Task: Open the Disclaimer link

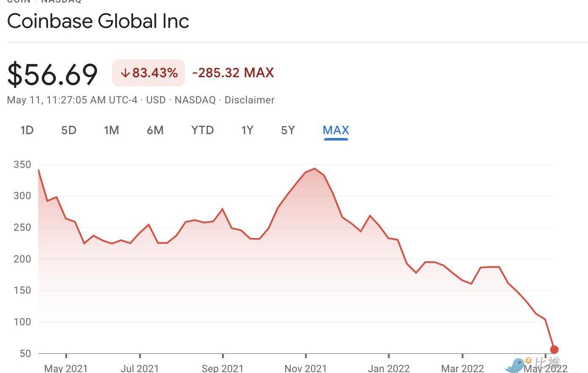Action: [249, 100]
